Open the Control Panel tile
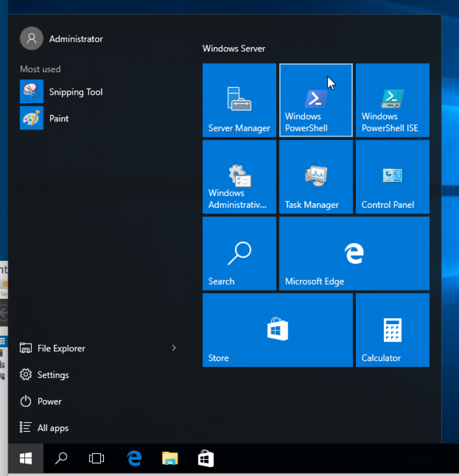Screen dimensions: 459x476 pyautogui.click(x=392, y=177)
